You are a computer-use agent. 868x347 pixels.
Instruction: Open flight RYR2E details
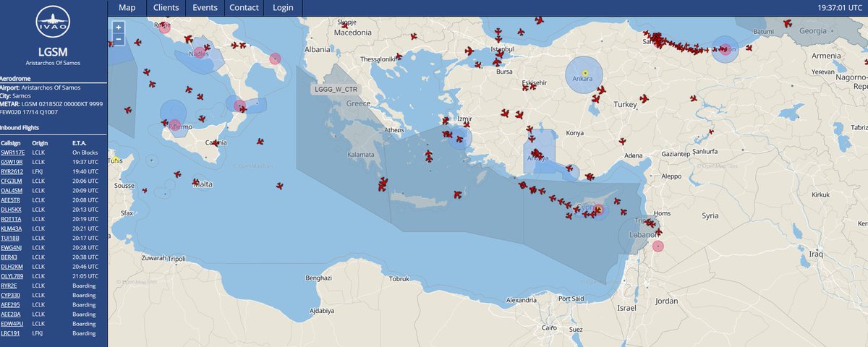(9, 286)
